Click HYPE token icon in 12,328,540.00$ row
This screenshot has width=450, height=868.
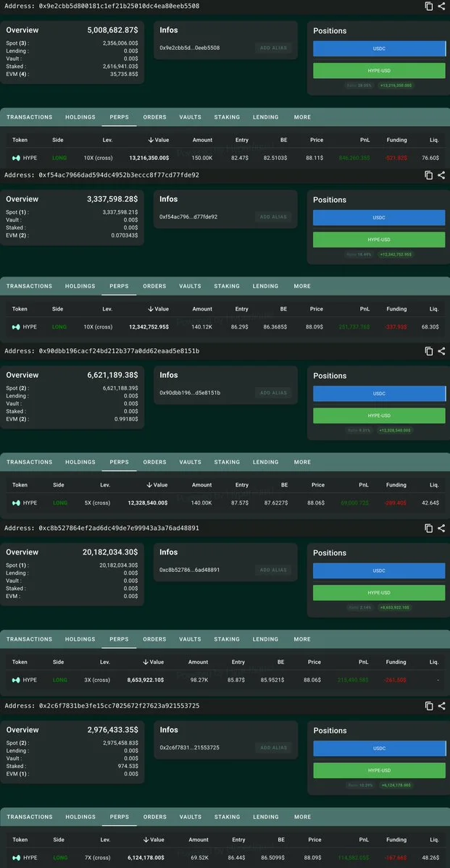tap(16, 502)
